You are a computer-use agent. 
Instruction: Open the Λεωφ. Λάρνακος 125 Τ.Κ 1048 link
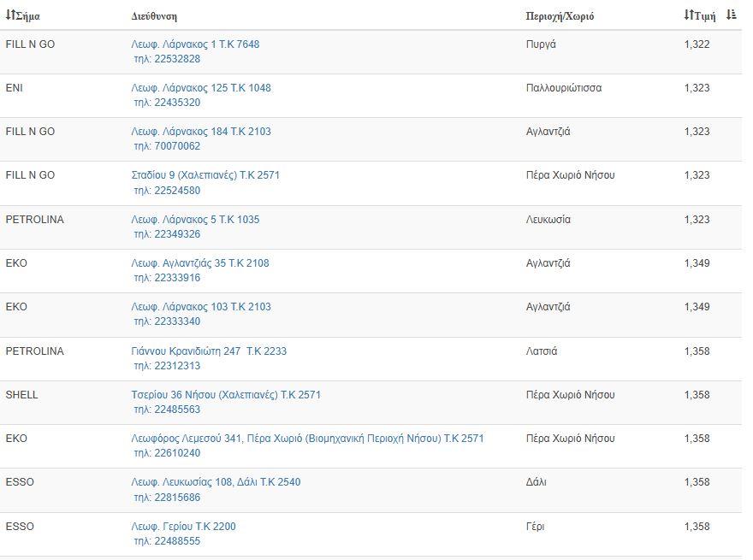201,88
